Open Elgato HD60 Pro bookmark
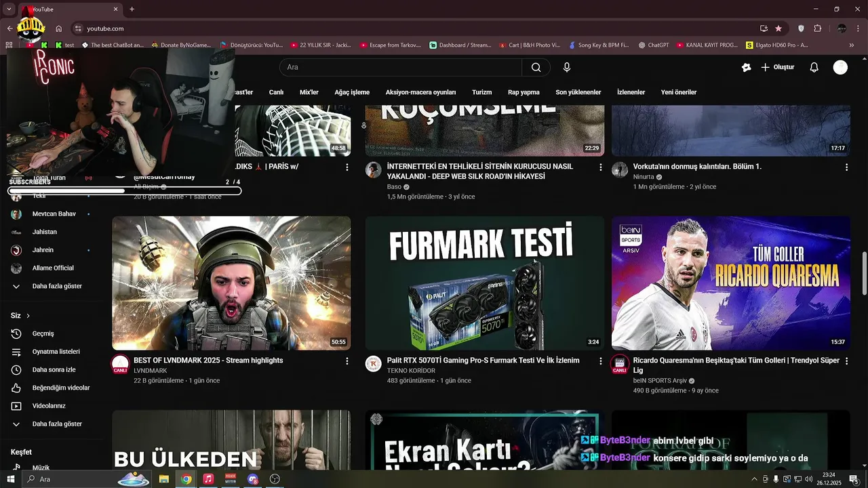This screenshot has width=868, height=488. 777,45
